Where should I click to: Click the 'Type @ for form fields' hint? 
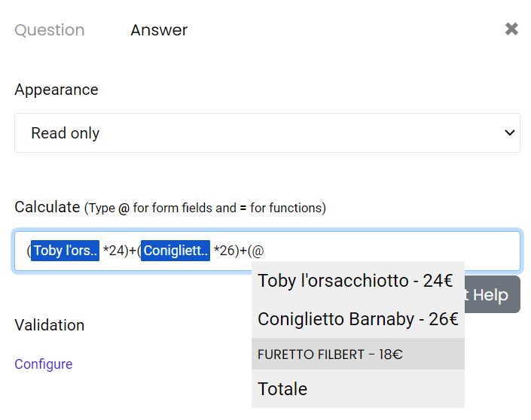(205, 208)
